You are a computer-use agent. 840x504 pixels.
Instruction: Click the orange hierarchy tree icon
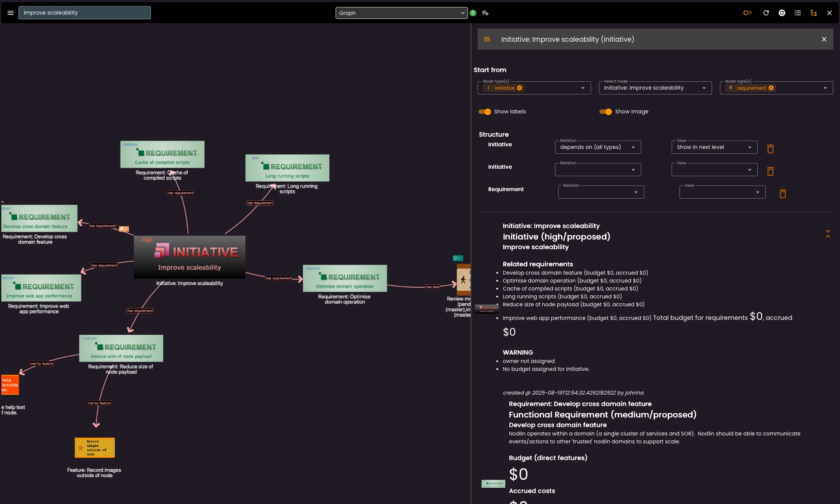(813, 13)
